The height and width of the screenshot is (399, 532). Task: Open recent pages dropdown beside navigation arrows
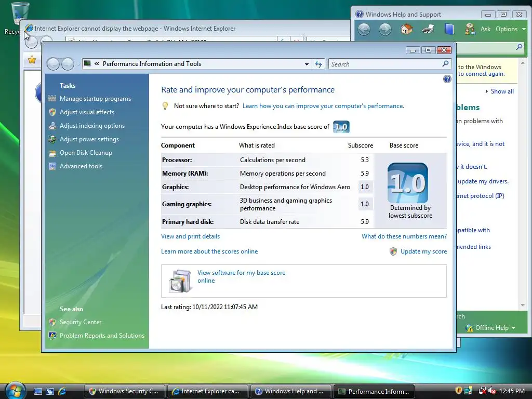(78, 64)
